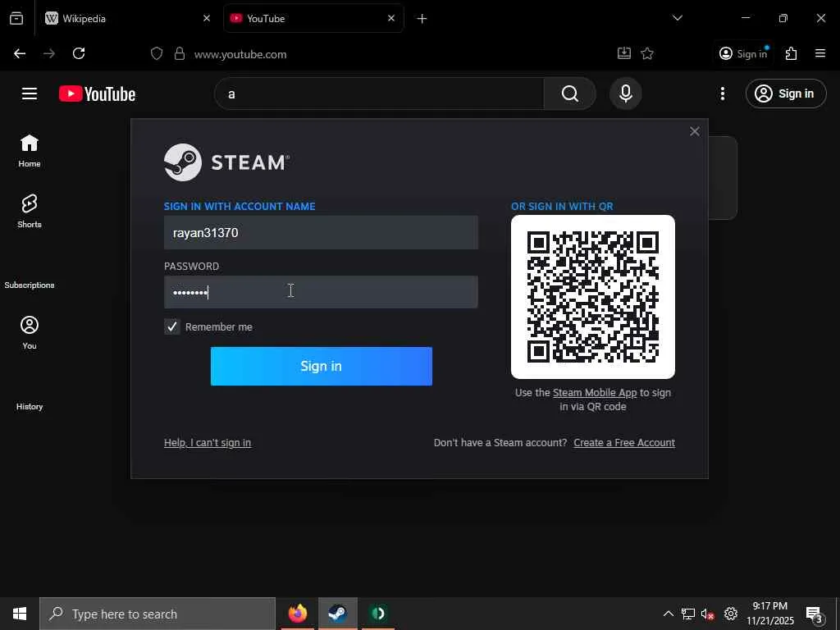The width and height of the screenshot is (840, 630).
Task: Click browser account Sign in button
Action: (x=743, y=53)
